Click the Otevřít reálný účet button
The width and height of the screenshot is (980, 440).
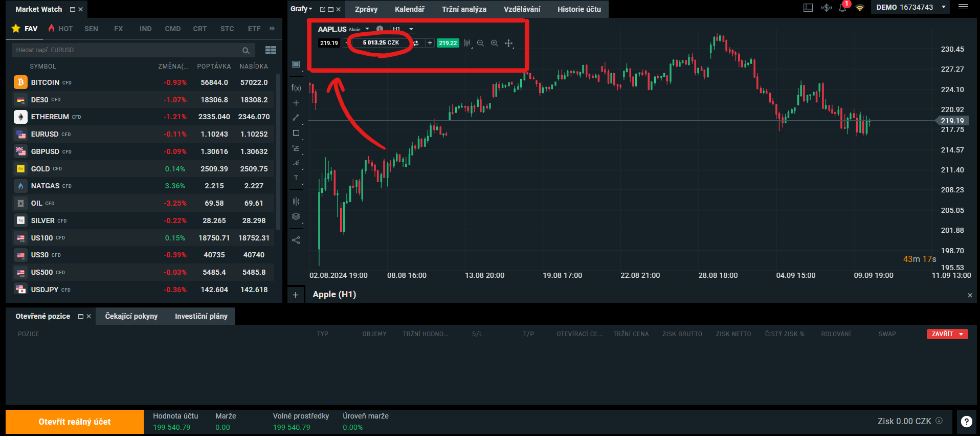[x=75, y=422]
